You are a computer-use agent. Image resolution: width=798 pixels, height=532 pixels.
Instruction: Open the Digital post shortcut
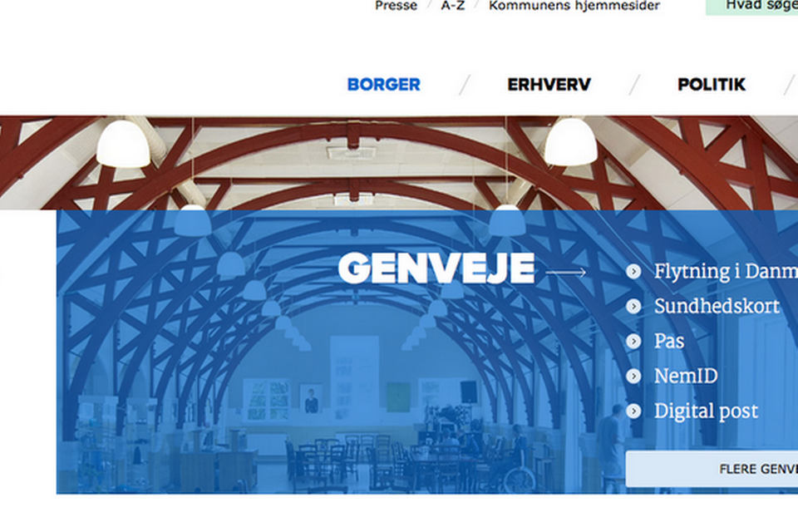tap(706, 411)
